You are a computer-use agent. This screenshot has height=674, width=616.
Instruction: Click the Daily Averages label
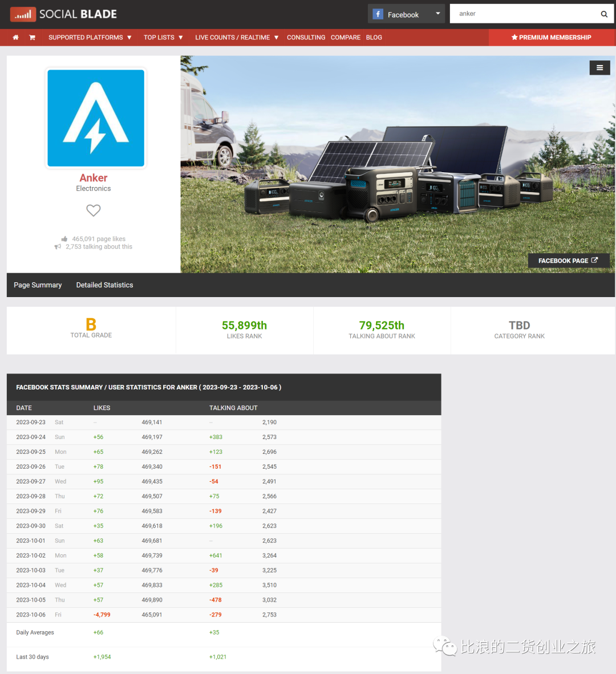point(35,632)
